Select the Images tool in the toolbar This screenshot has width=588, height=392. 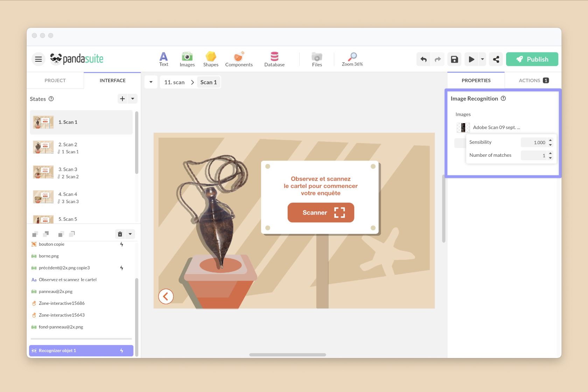click(187, 59)
